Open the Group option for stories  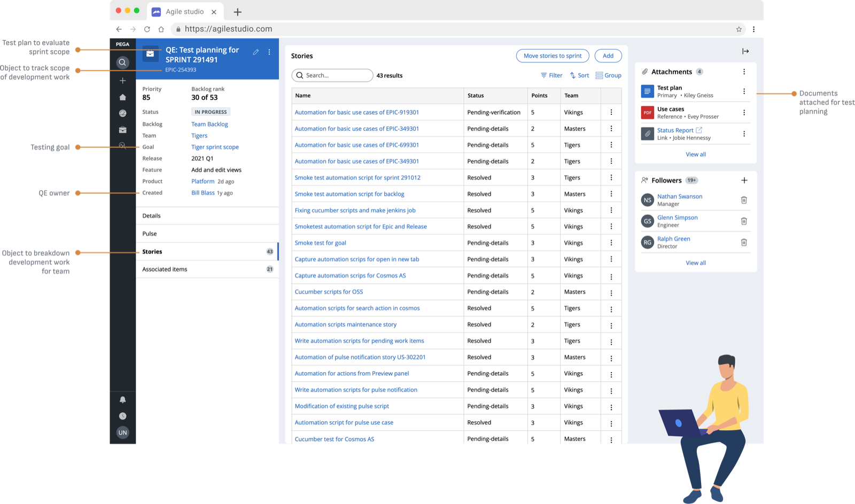click(x=608, y=75)
